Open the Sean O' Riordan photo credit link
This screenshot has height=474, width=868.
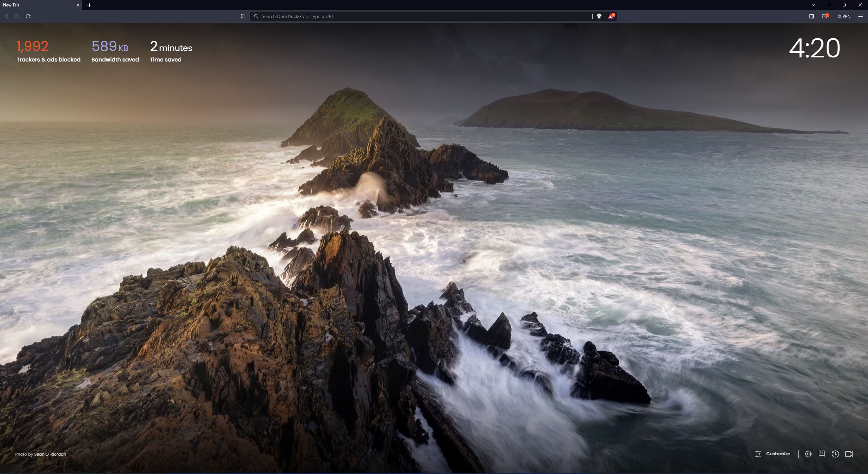tap(50, 454)
